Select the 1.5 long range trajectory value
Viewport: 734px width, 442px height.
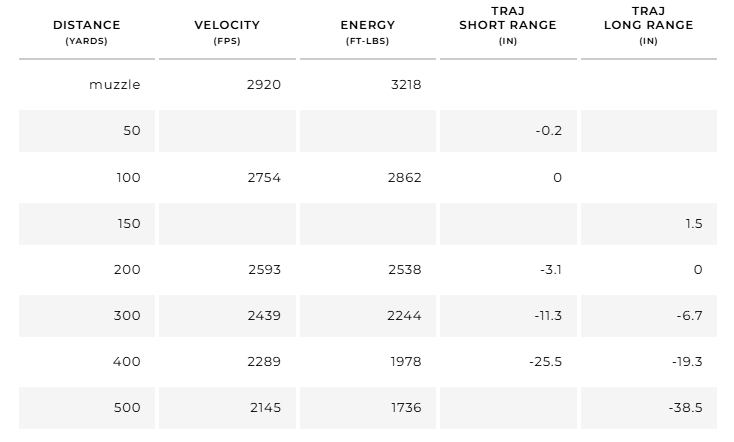click(x=694, y=223)
